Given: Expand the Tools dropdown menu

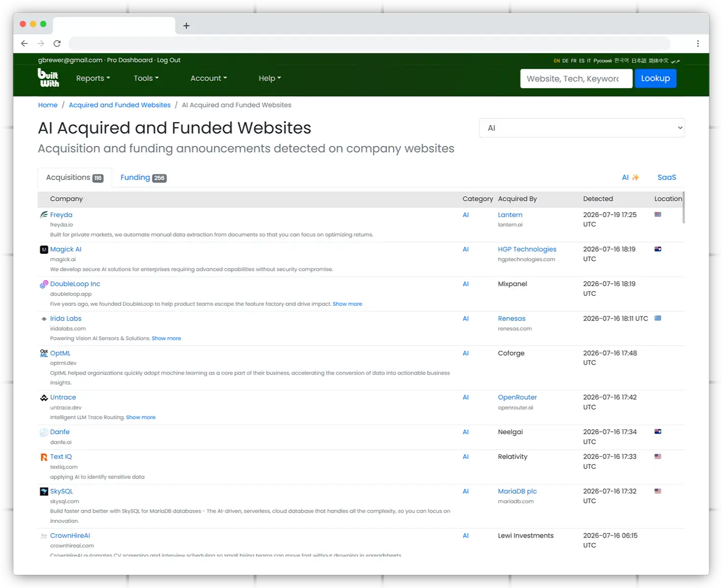Looking at the screenshot, I should pyautogui.click(x=146, y=78).
